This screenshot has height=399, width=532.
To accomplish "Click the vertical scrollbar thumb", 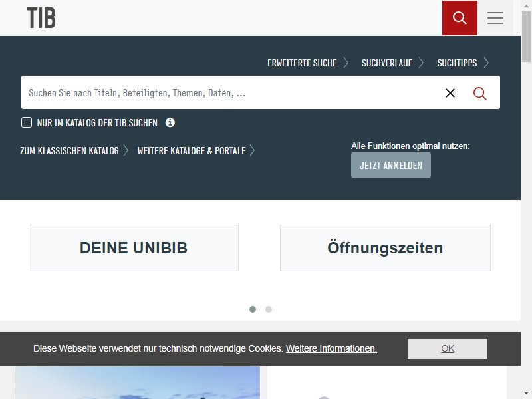I will (x=526, y=37).
